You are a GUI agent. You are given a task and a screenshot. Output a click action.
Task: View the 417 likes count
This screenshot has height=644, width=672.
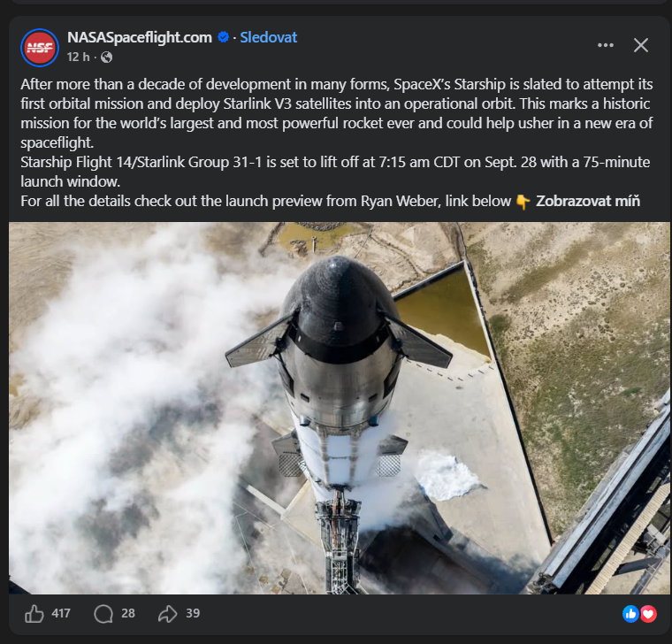point(61,614)
